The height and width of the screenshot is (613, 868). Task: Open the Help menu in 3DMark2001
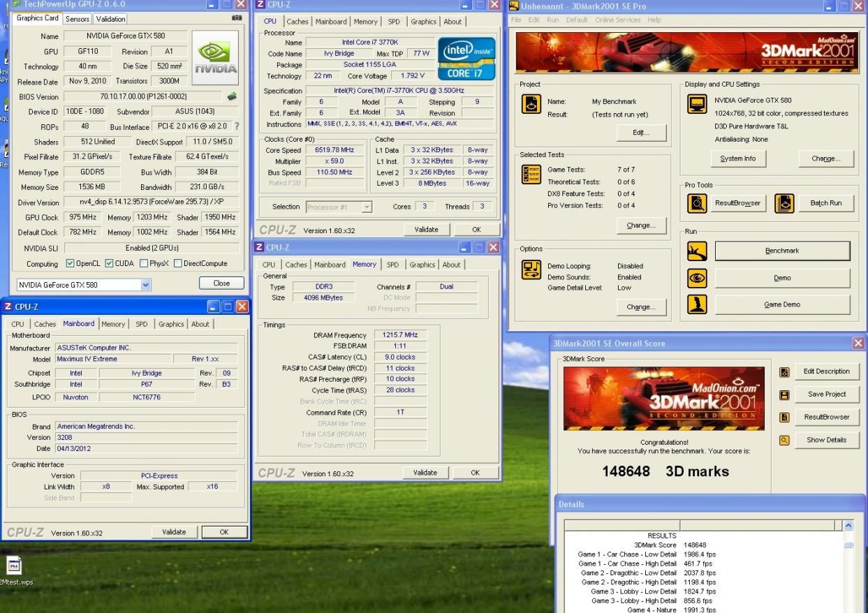(x=654, y=20)
